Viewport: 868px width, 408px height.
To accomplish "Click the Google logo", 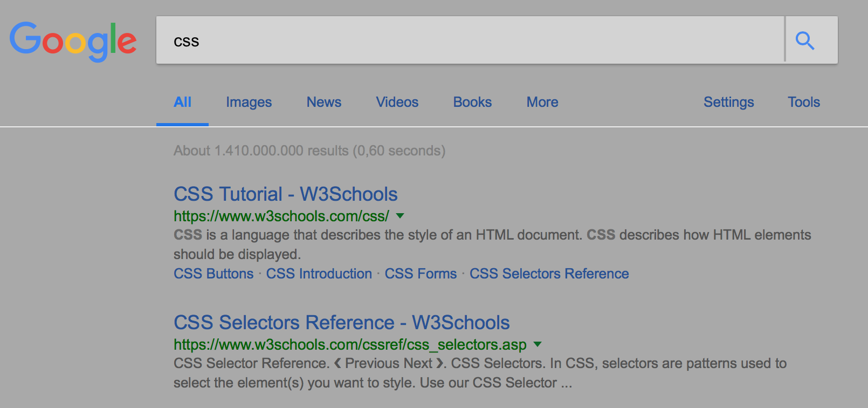I will coord(73,42).
